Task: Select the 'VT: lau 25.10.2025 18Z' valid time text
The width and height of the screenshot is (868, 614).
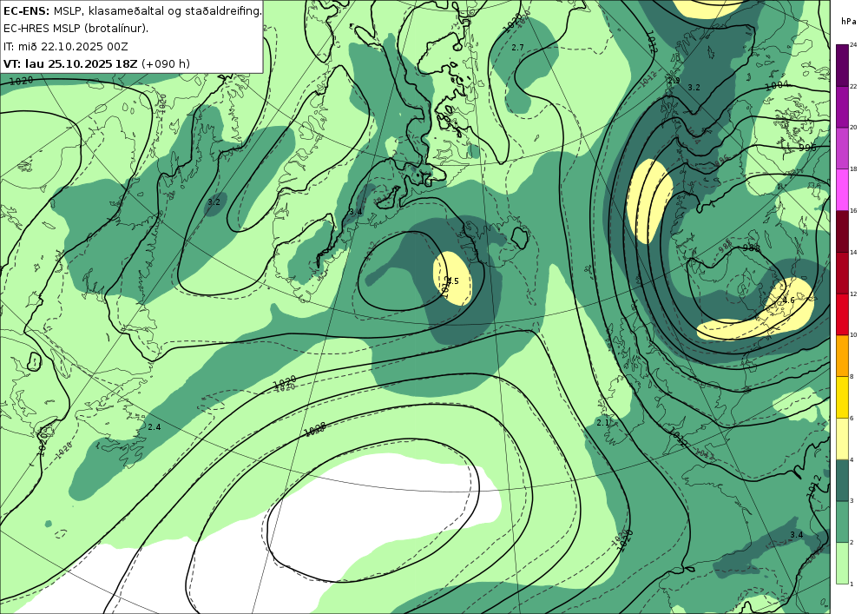Action: pyautogui.click(x=70, y=63)
